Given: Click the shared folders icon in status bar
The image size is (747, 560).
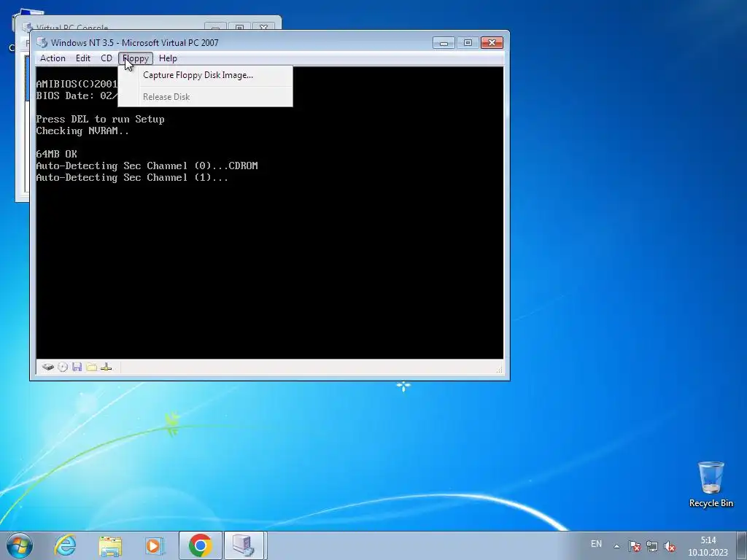Looking at the screenshot, I should [x=92, y=367].
